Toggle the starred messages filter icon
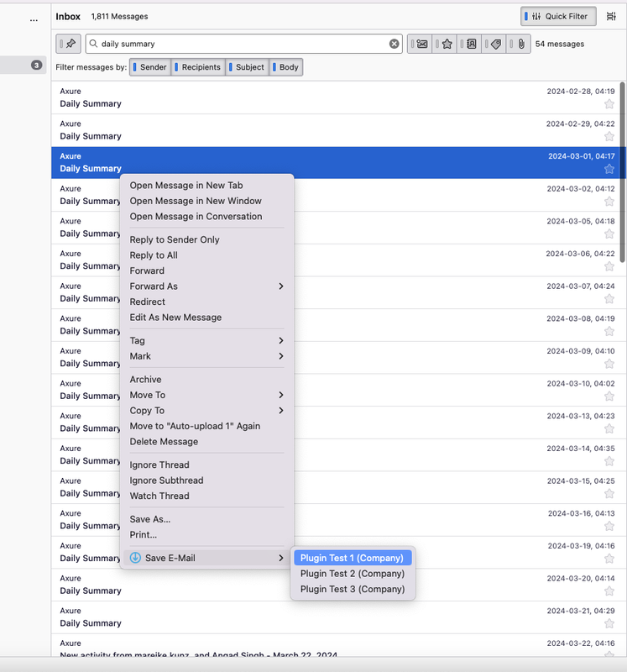 point(445,44)
